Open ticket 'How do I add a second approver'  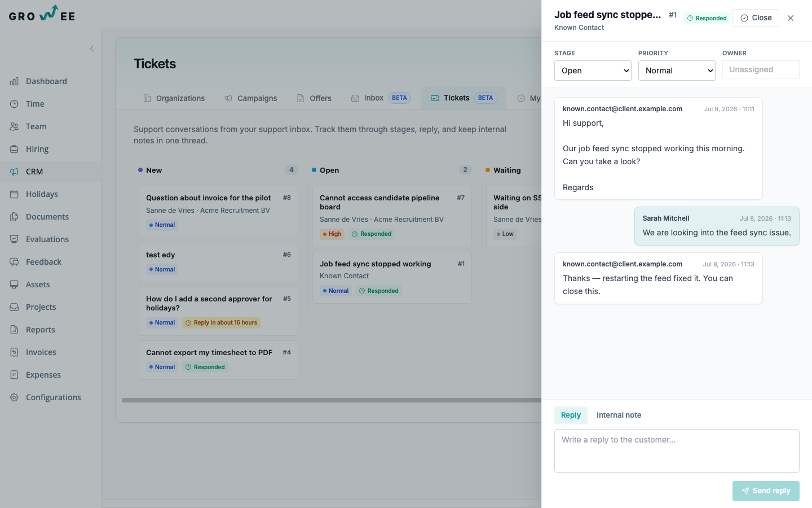[x=218, y=311]
